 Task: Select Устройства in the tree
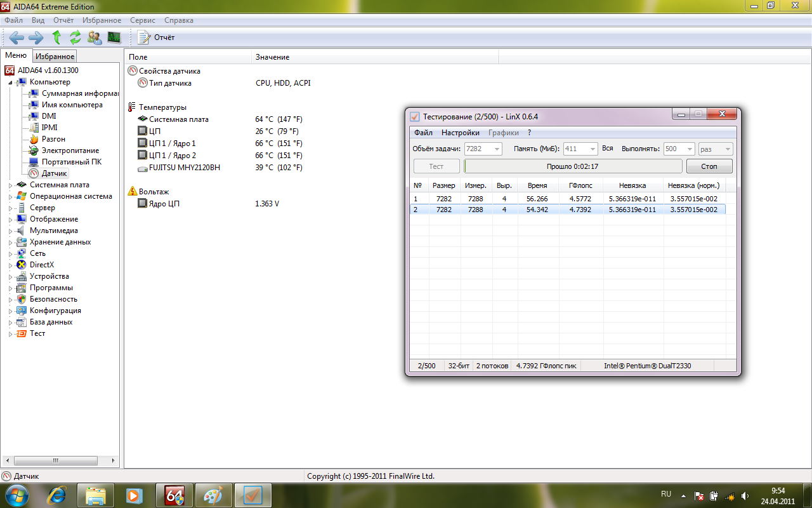tap(49, 276)
